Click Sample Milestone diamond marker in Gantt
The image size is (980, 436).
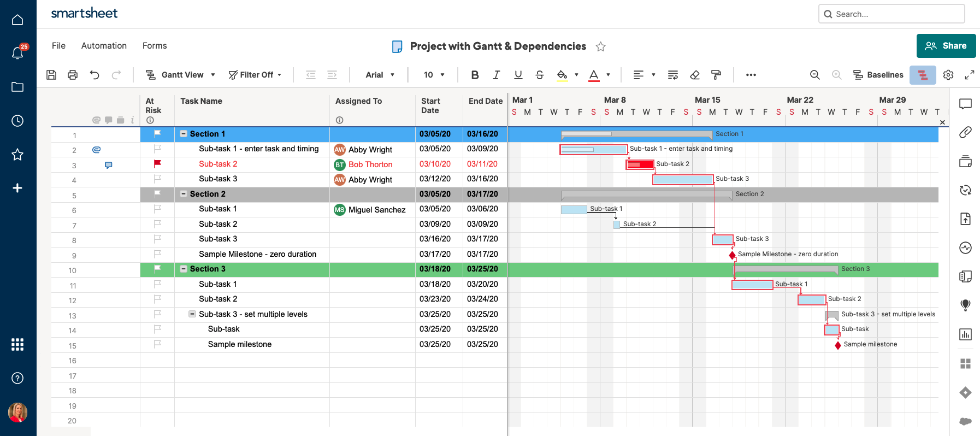coord(733,255)
